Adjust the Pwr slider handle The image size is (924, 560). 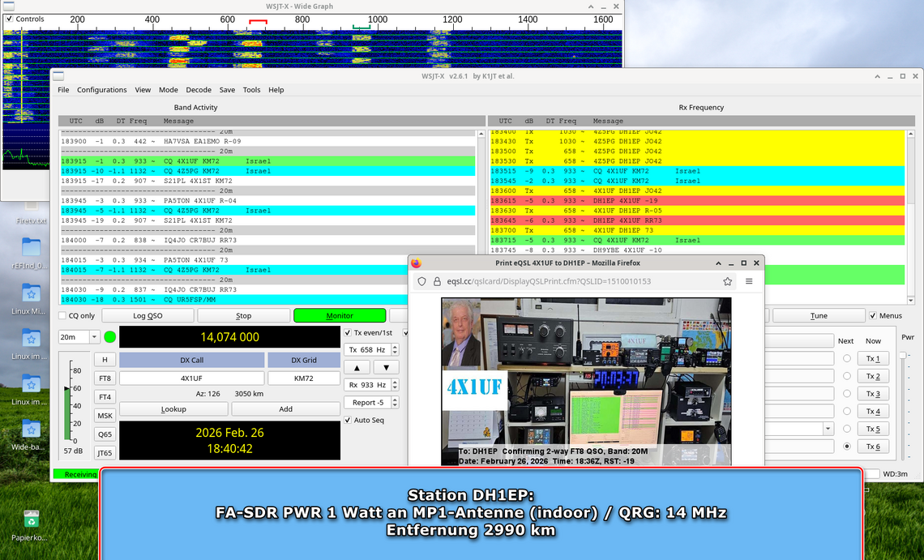point(904,354)
